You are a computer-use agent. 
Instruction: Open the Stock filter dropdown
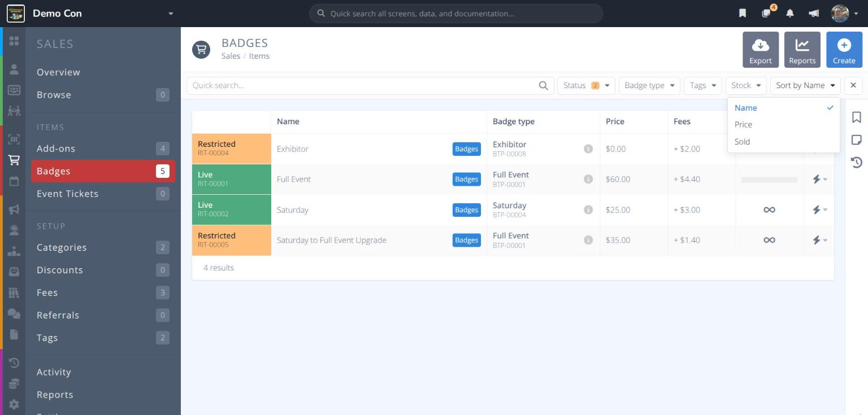746,86
